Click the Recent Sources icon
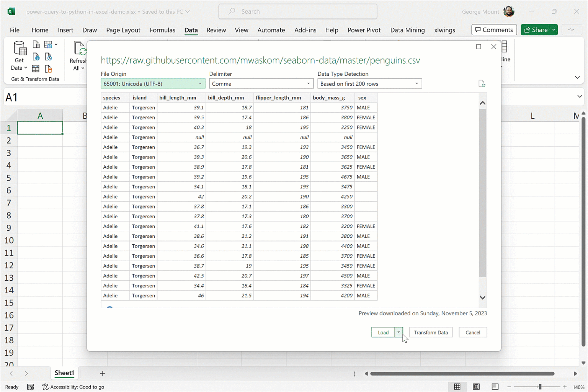 49,57
